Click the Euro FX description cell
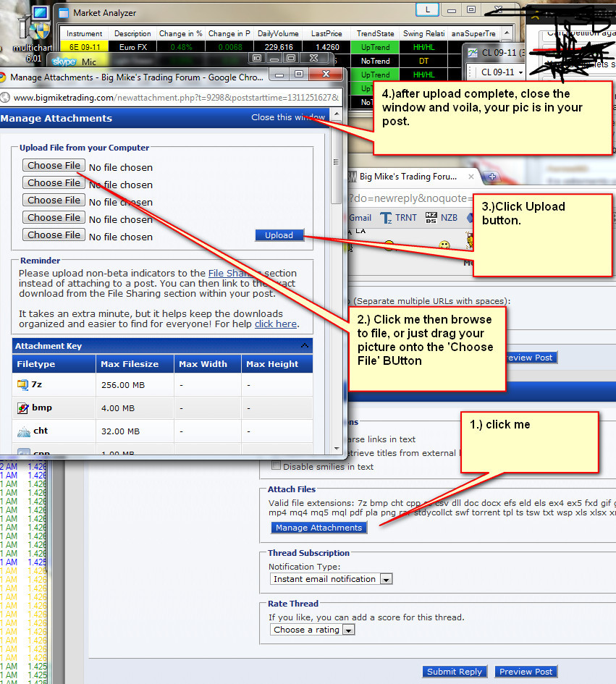 (132, 47)
